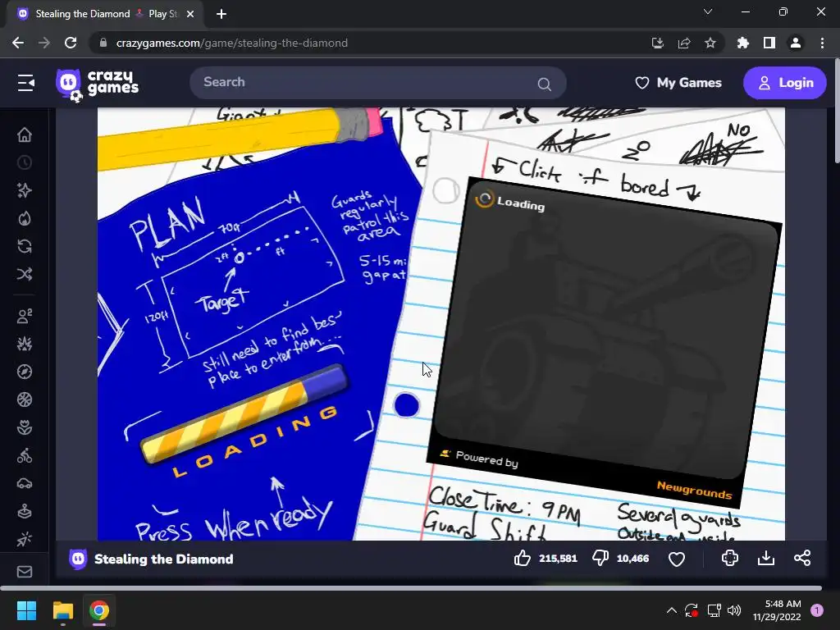
Task: Click the 'Click if bored' loading game panel
Action: [605, 342]
